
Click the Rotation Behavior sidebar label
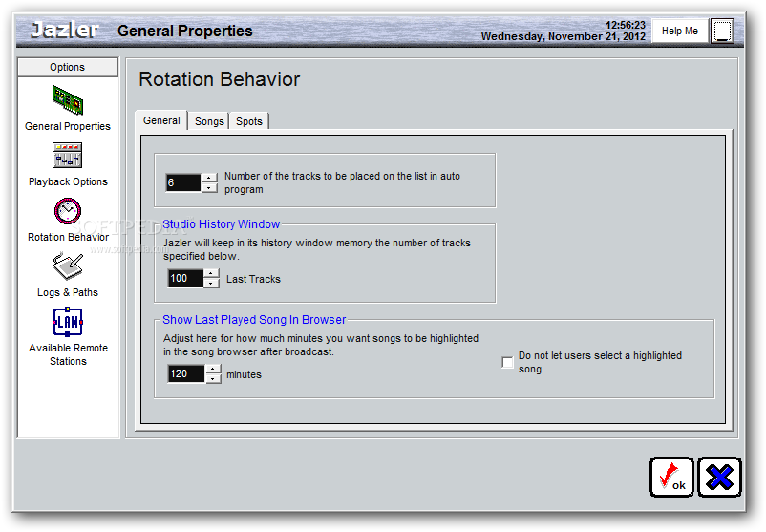click(68, 237)
